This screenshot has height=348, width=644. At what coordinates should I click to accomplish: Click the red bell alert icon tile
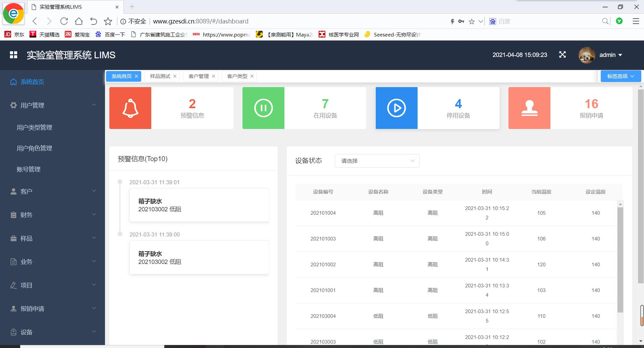(x=130, y=108)
